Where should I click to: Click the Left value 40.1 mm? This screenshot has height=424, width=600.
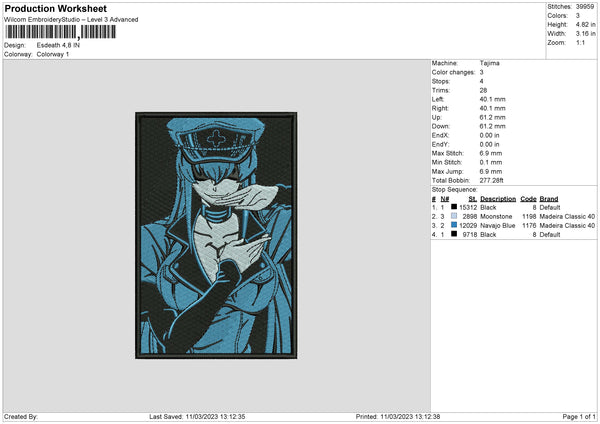tap(492, 99)
